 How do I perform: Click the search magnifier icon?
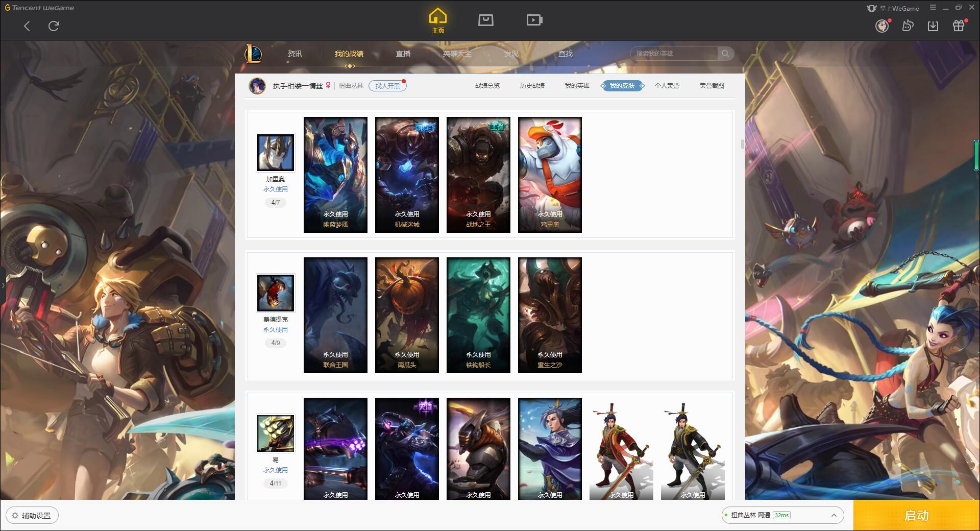click(x=725, y=54)
